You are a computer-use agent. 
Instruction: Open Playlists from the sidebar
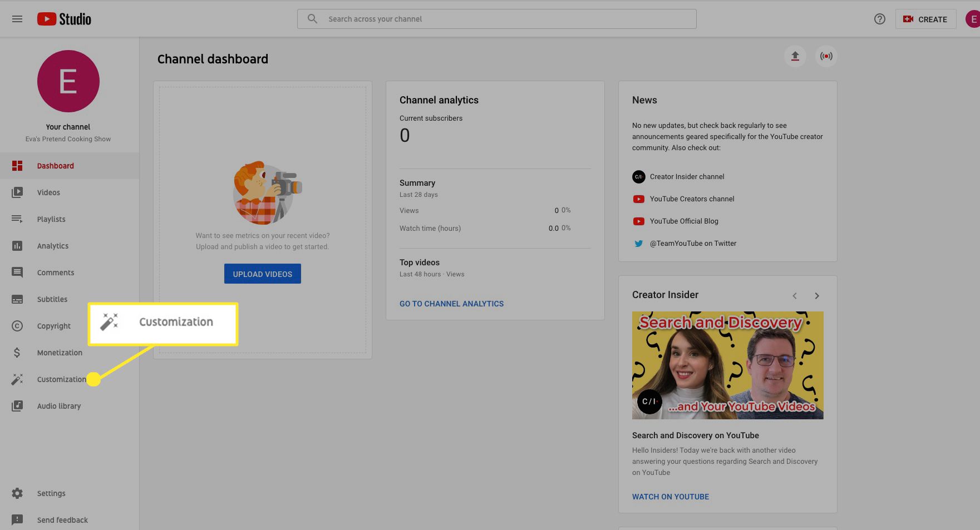tap(70, 219)
